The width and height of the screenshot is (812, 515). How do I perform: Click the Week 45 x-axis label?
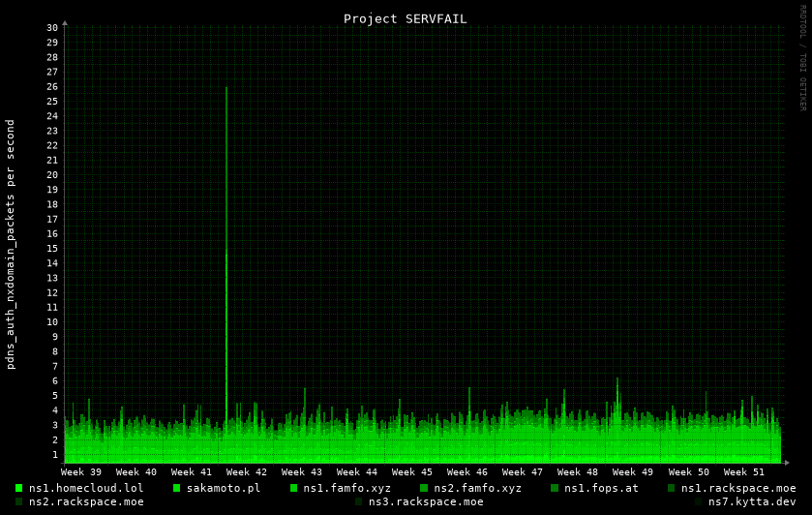pyautogui.click(x=412, y=472)
